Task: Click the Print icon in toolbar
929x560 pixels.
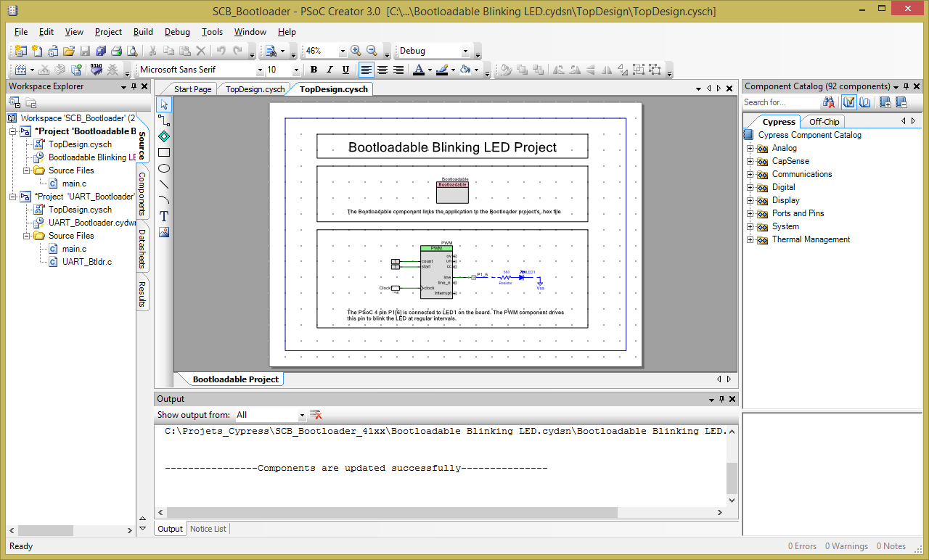Action: coord(116,51)
